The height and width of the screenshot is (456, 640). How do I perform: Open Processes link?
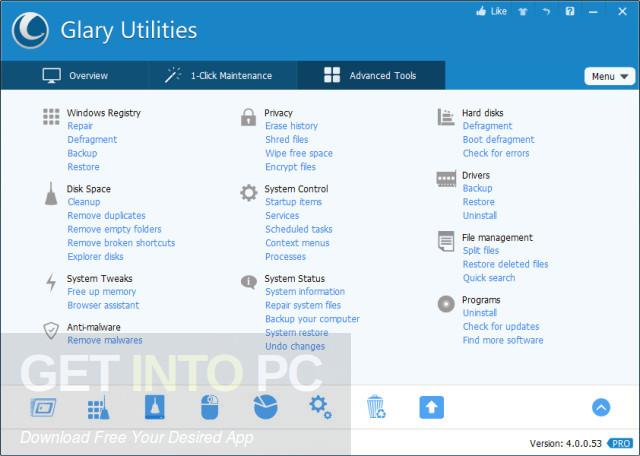tap(285, 257)
